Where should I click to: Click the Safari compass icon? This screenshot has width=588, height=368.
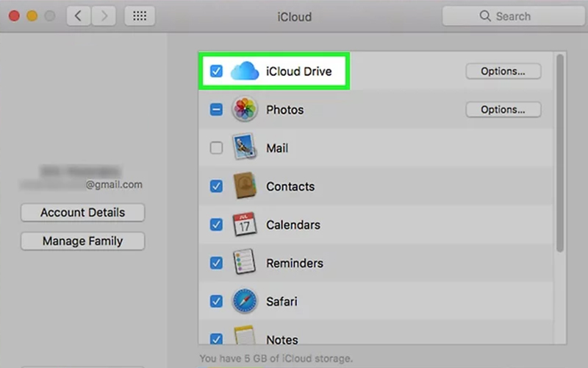tap(245, 301)
